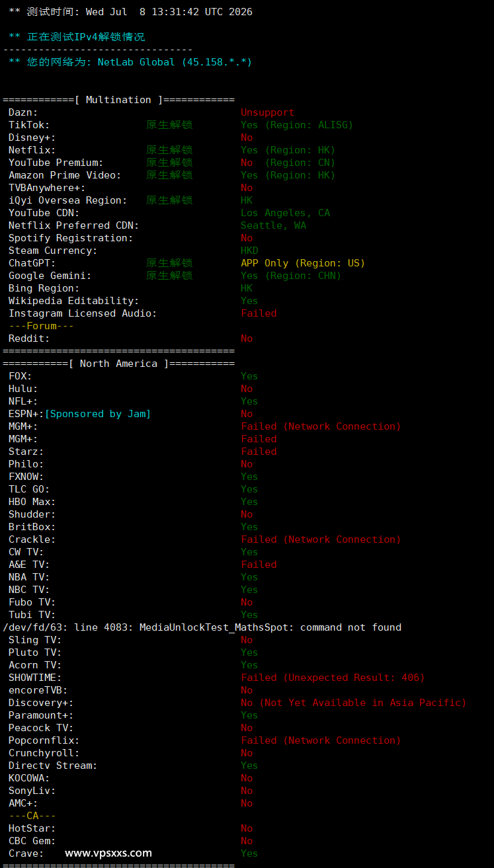Select the Steam Currency HKD value
Screen dimensions: 494x868
(x=249, y=251)
